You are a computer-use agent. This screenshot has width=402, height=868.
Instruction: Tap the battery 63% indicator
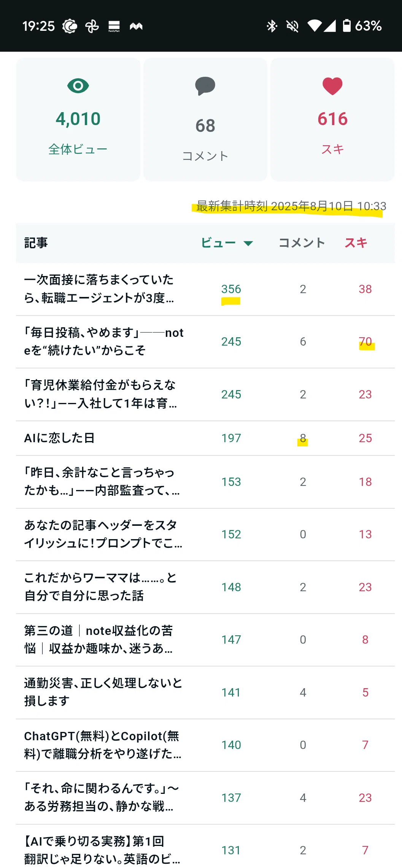pos(362,25)
